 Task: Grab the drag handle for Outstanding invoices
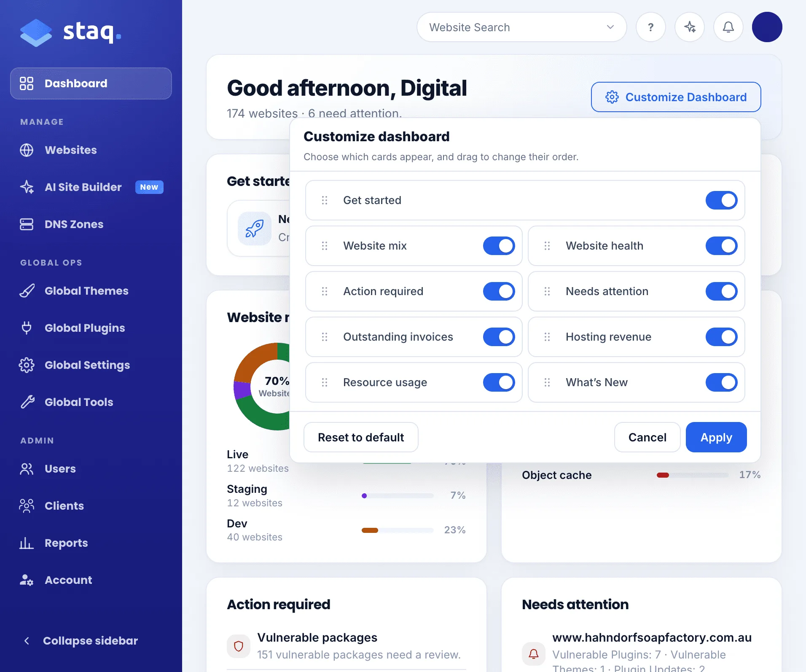(325, 337)
